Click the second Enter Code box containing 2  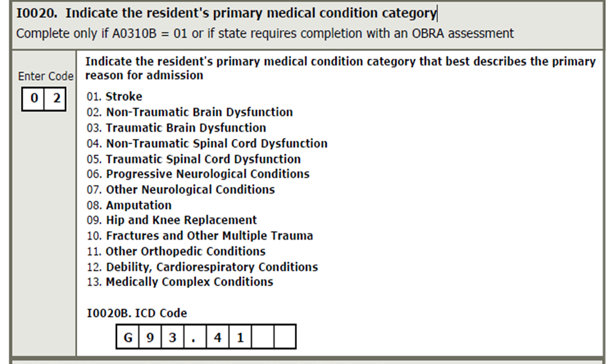55,99
